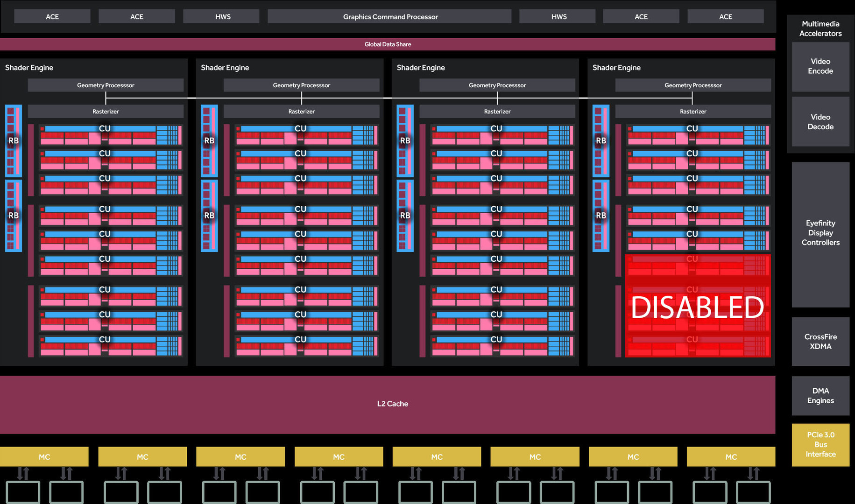
Task: Select the leftmost MC memory controller block
Action: (x=44, y=457)
